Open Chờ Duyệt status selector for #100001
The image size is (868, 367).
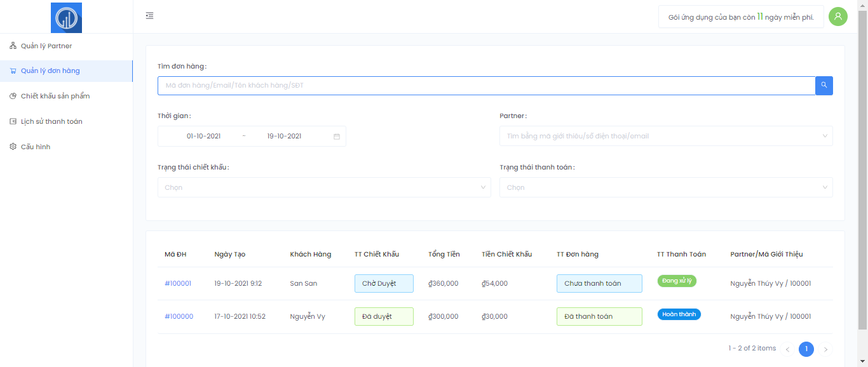click(384, 283)
